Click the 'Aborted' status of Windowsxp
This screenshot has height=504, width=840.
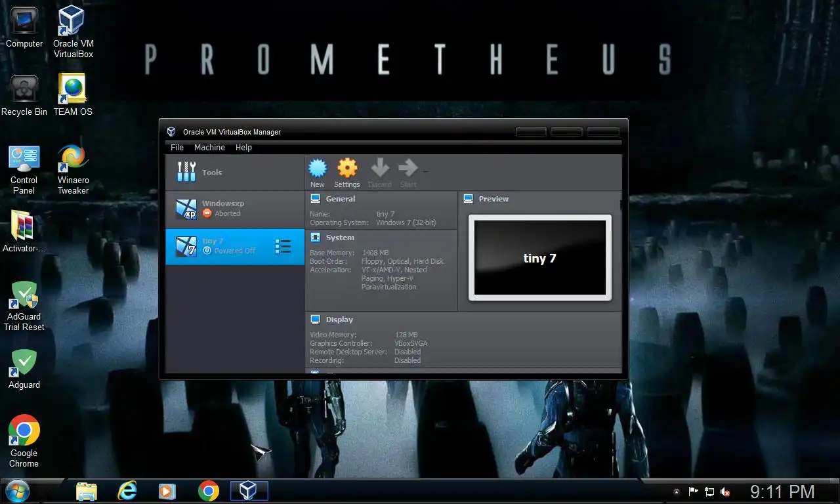[x=227, y=213]
